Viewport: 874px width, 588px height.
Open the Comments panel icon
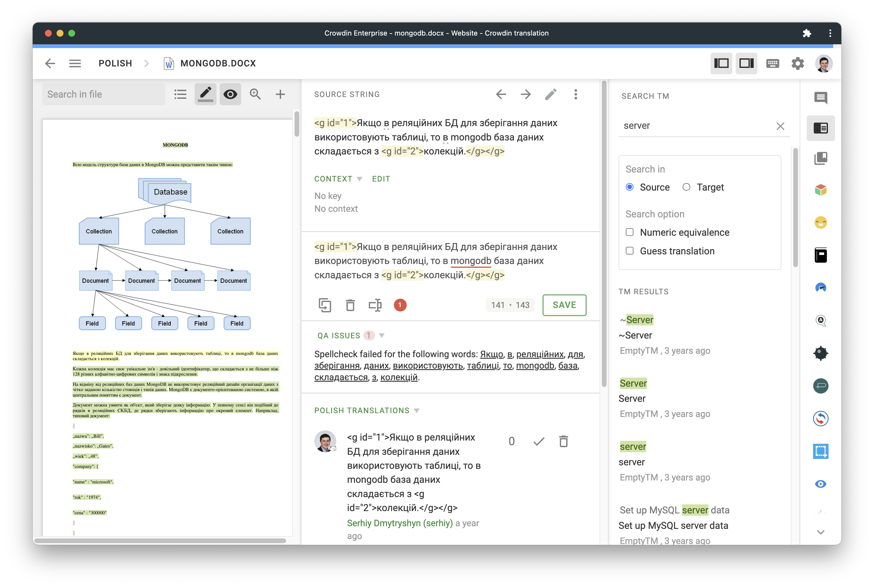820,98
